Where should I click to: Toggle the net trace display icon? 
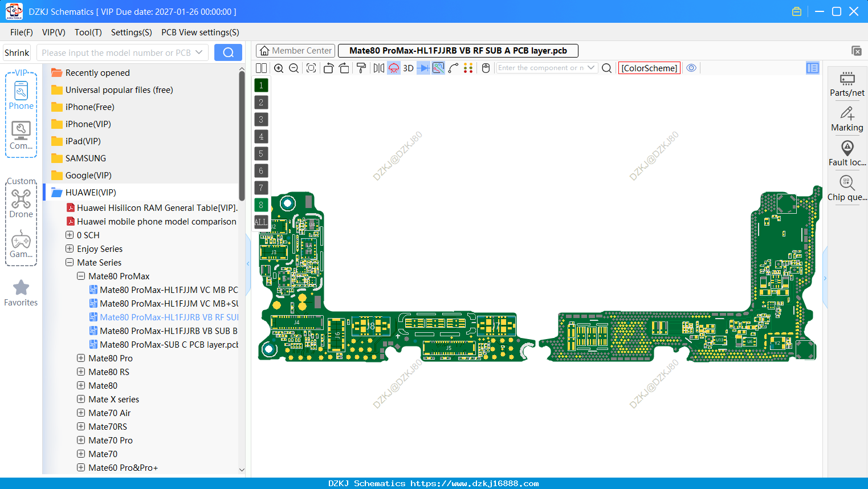pyautogui.click(x=438, y=68)
